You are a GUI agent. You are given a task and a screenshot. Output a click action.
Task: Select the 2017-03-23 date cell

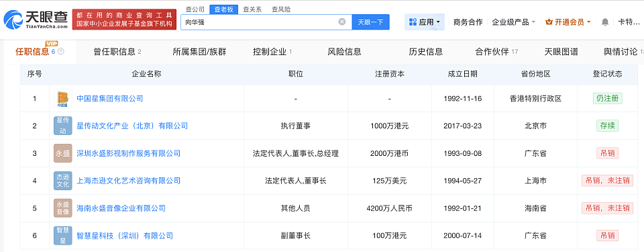tap(462, 126)
